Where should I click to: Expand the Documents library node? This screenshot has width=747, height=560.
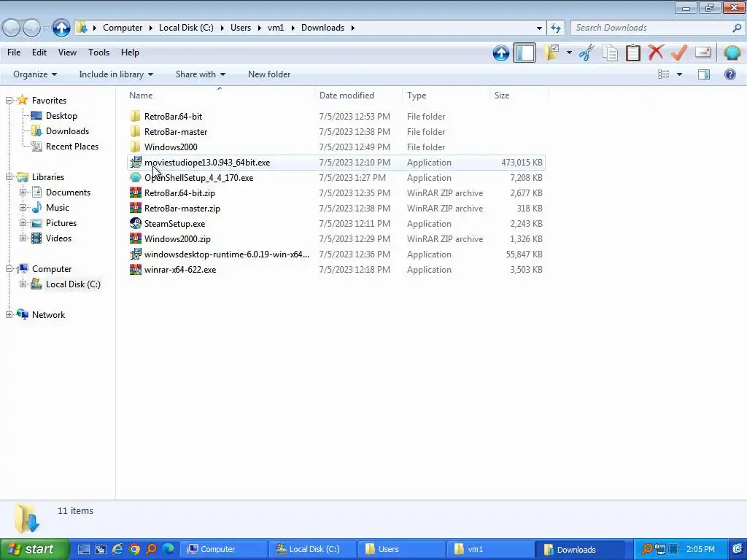tap(23, 192)
